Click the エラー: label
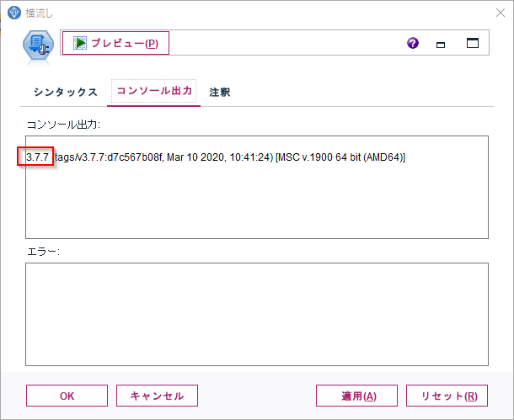514x420 pixels. coord(43,252)
